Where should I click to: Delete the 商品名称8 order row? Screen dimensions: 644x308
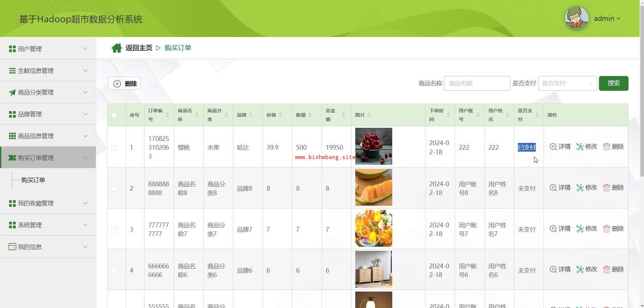click(613, 188)
